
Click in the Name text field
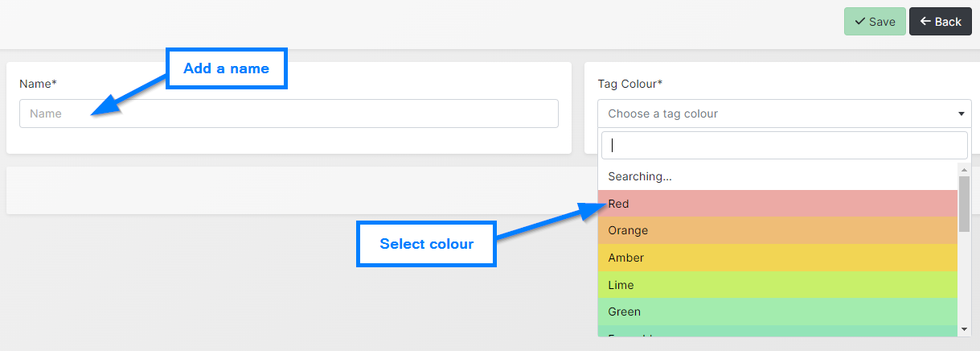point(289,114)
